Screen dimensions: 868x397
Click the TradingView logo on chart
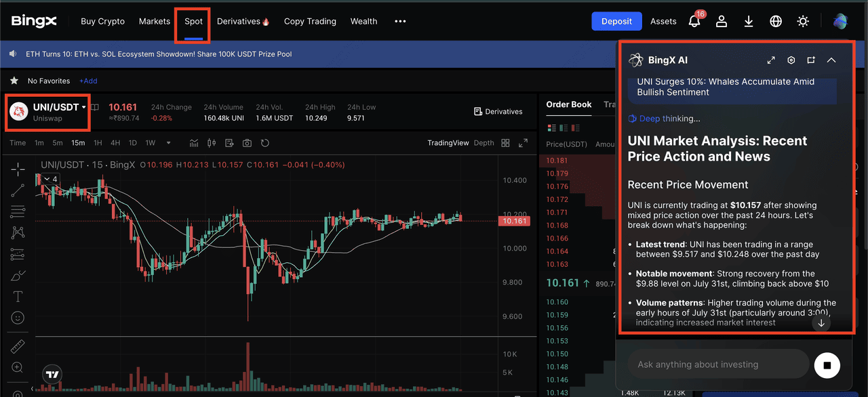(52, 373)
